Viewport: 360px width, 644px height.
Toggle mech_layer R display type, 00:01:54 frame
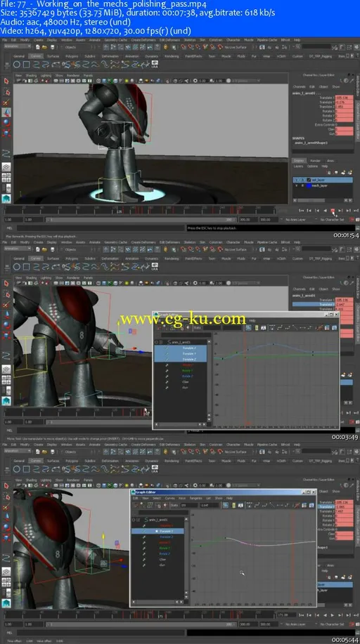(302, 185)
